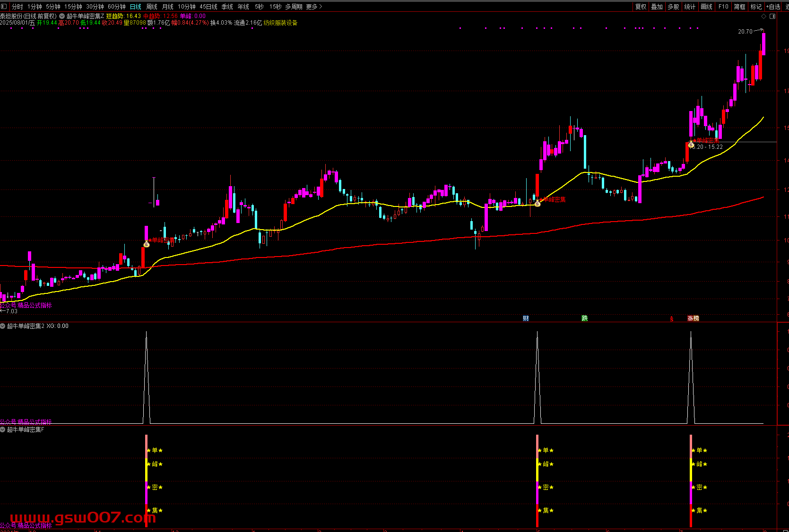Click the money-bag icon near 15.22 label
Screen dimensions: 789x532
coord(691,145)
